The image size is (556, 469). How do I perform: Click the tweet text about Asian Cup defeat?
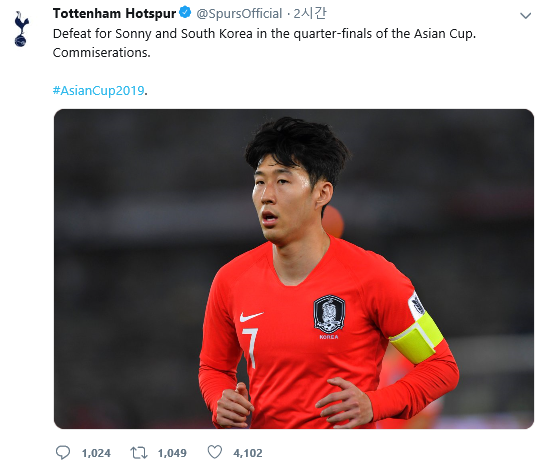264,43
